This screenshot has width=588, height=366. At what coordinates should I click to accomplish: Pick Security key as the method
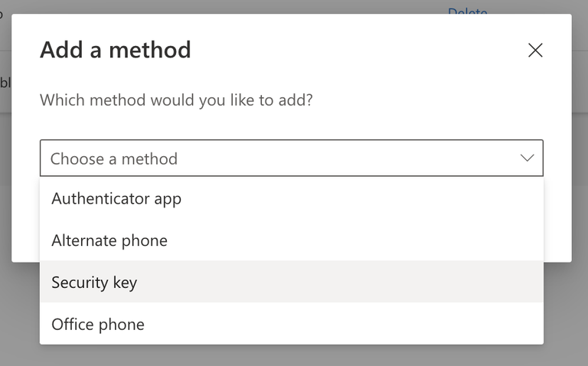pyautogui.click(x=94, y=283)
